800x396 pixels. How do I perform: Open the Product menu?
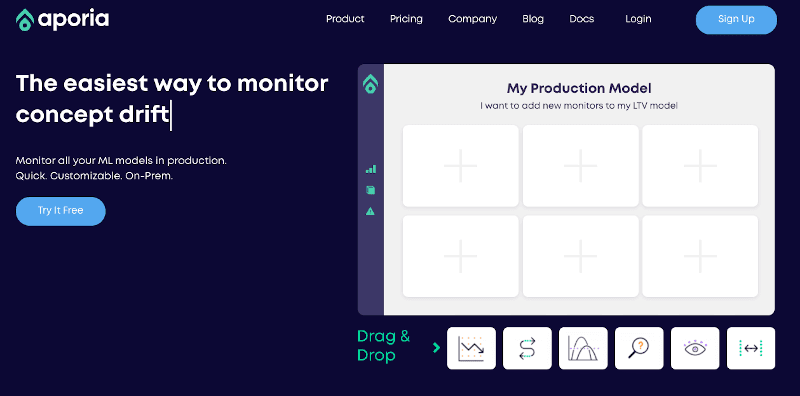(345, 19)
